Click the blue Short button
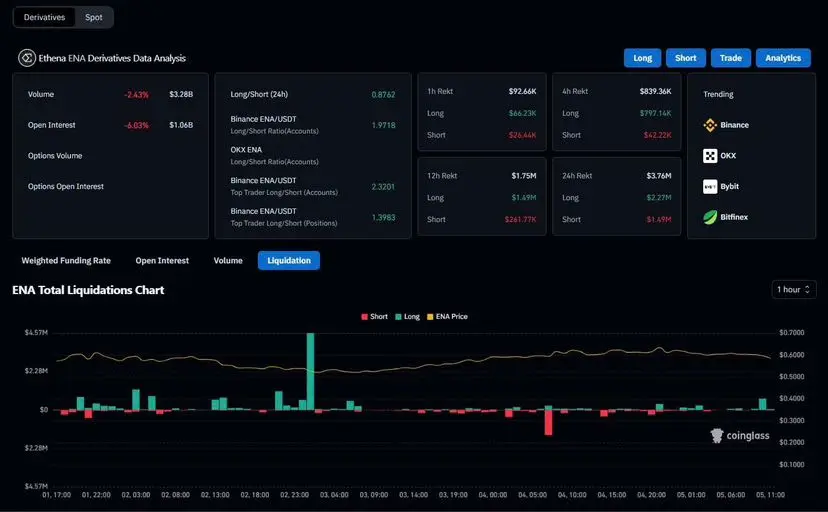 685,58
